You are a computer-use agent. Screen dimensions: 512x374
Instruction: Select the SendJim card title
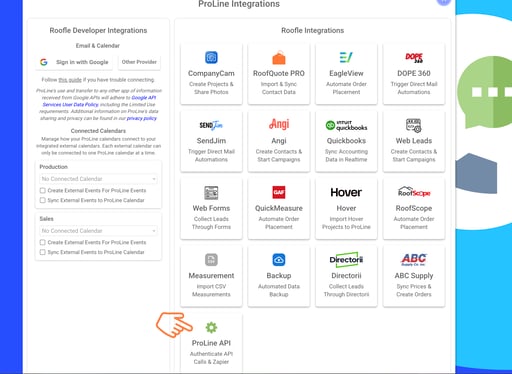point(211,141)
